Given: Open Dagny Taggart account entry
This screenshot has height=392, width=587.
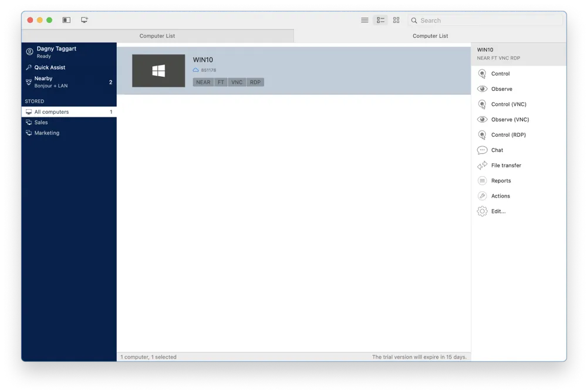Looking at the screenshot, I should 69,52.
